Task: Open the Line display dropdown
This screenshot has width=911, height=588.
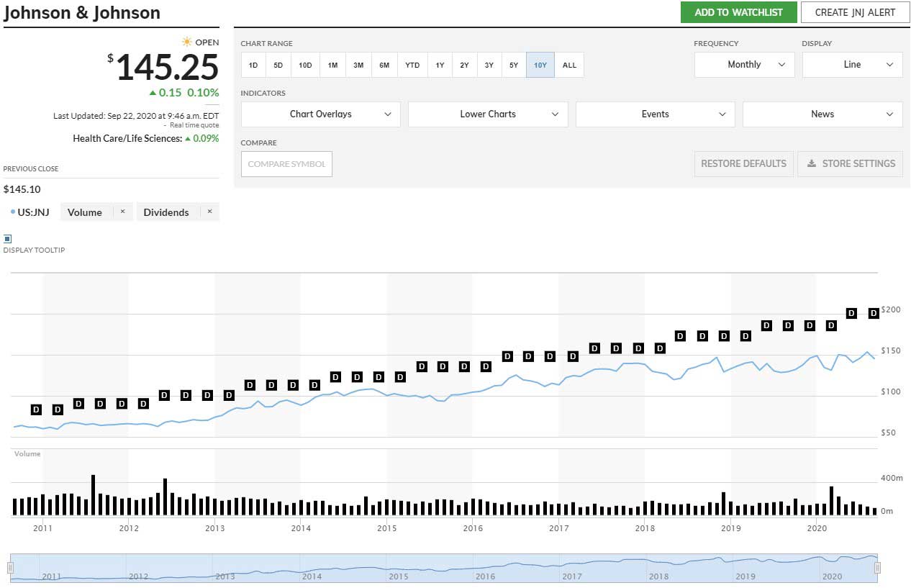Action: [852, 65]
